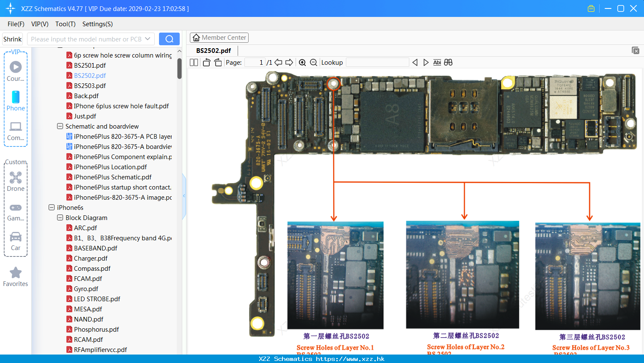The image size is (644, 363).
Task: Open the File(F) menu
Action: tap(16, 24)
